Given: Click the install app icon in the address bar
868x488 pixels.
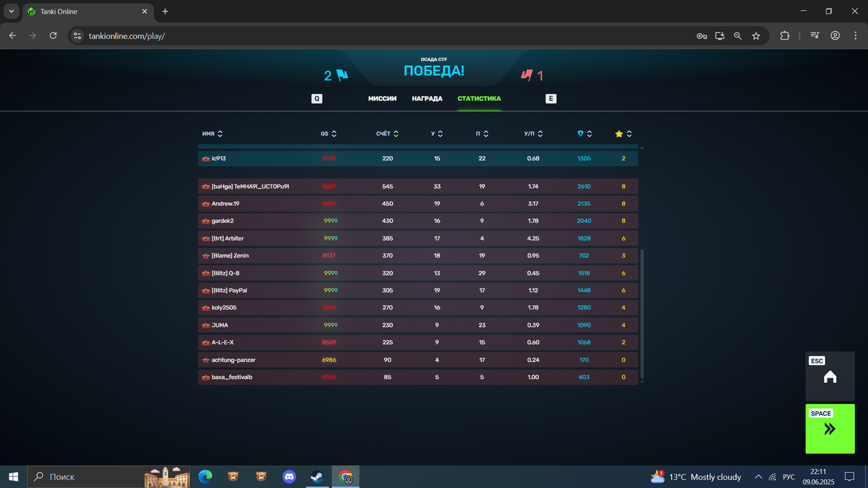Looking at the screenshot, I should (720, 36).
